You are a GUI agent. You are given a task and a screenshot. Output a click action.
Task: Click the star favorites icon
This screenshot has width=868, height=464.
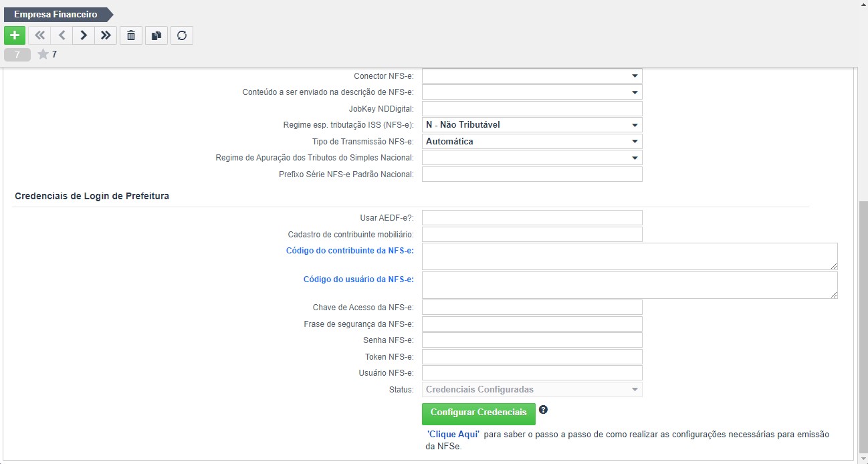click(43, 55)
